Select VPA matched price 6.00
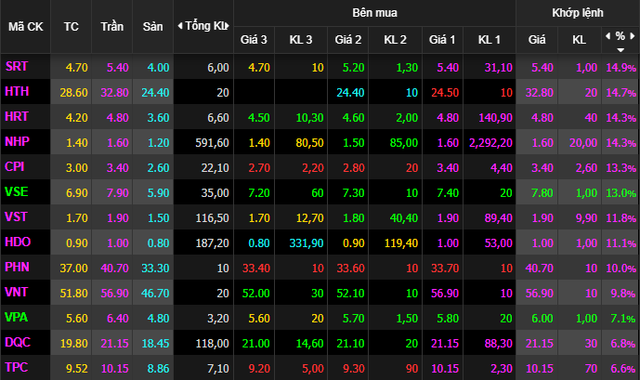The image size is (640, 380). pos(542,318)
